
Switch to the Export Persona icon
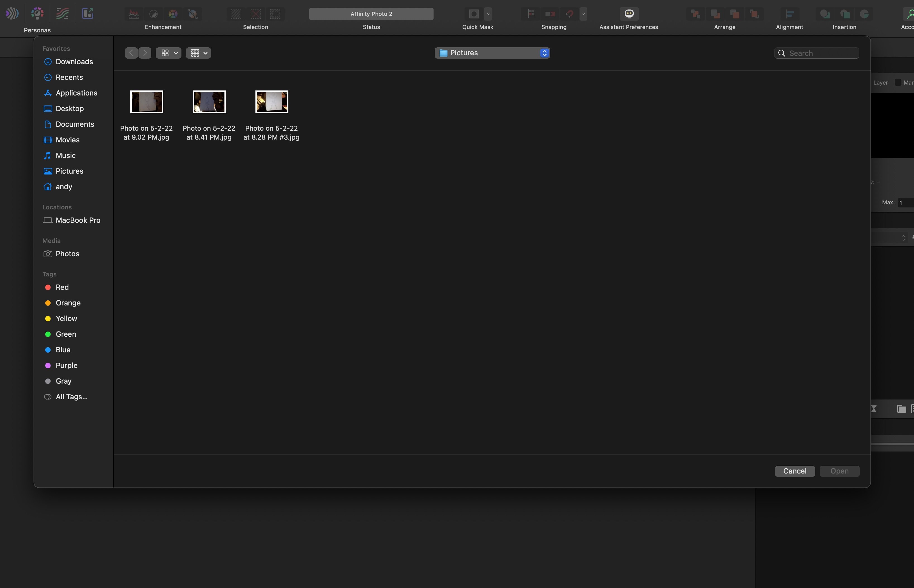pos(88,14)
